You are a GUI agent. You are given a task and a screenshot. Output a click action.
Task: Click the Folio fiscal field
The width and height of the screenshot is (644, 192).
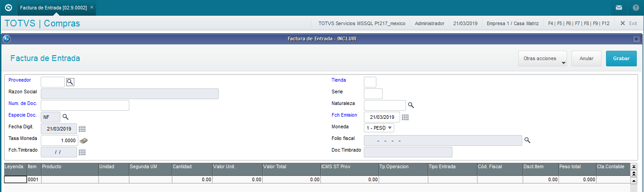[x=443, y=140]
